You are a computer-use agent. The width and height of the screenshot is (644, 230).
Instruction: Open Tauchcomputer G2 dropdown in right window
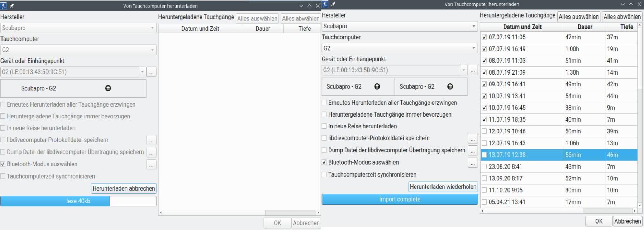400,48
